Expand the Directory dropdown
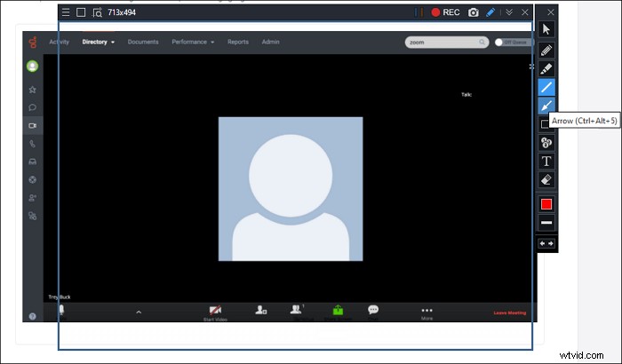 pos(99,42)
